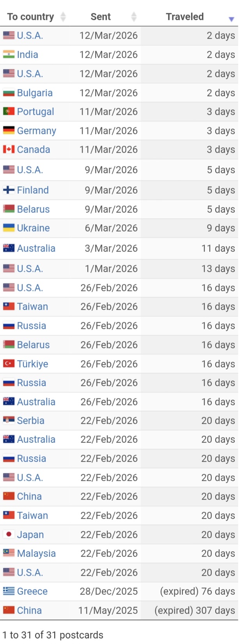Open the Germany country link
Screen dimensions: 246x644
[x=37, y=131]
